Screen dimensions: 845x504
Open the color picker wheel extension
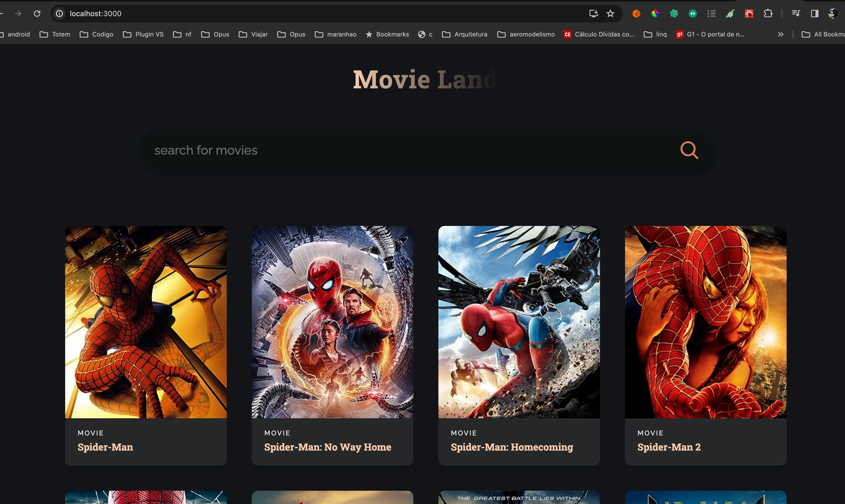pos(655,14)
